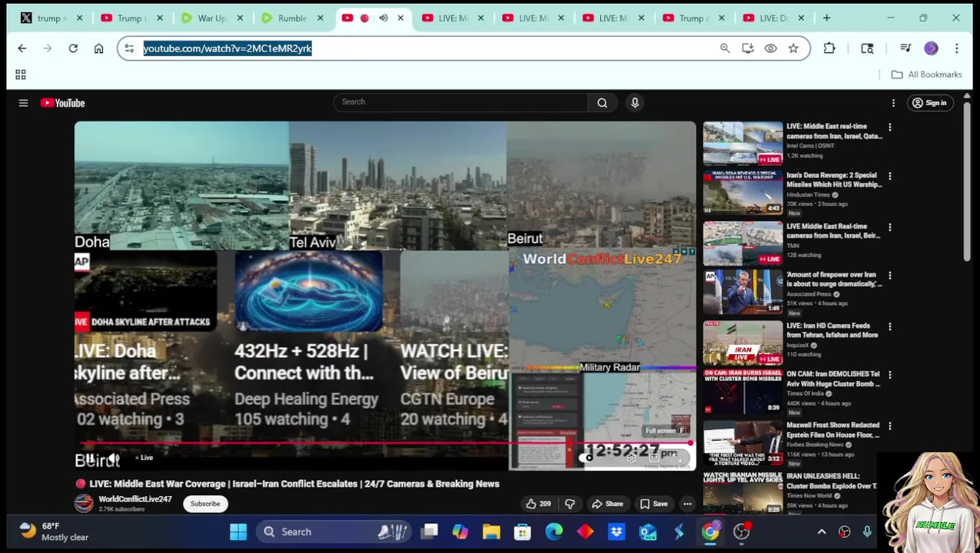Open the All Bookmarks folder
Image resolution: width=980 pixels, height=553 pixels.
pyautogui.click(x=926, y=75)
